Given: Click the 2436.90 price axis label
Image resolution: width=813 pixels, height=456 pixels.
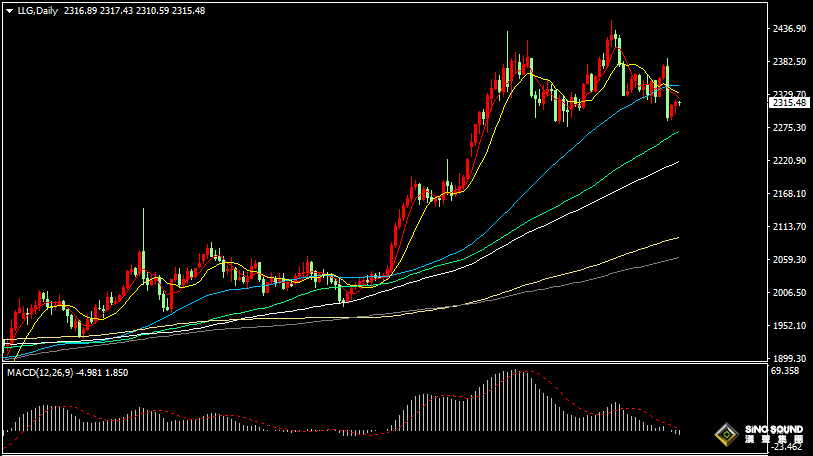Looking at the screenshot, I should click(788, 29).
